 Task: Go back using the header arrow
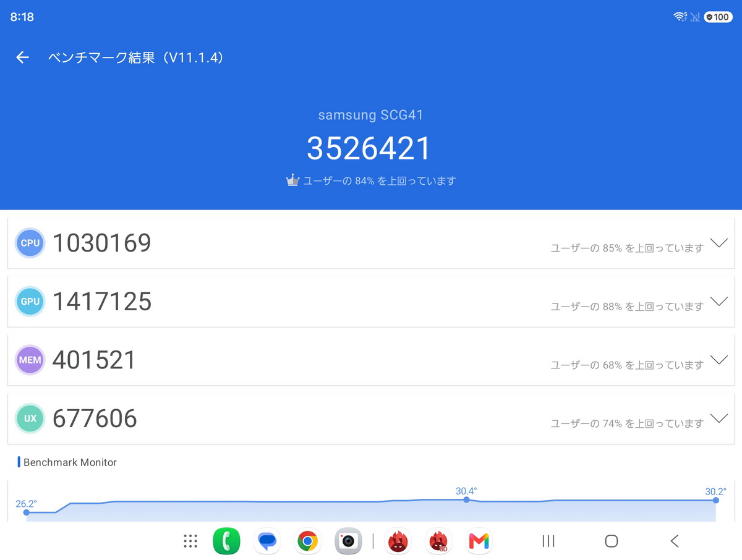23,57
